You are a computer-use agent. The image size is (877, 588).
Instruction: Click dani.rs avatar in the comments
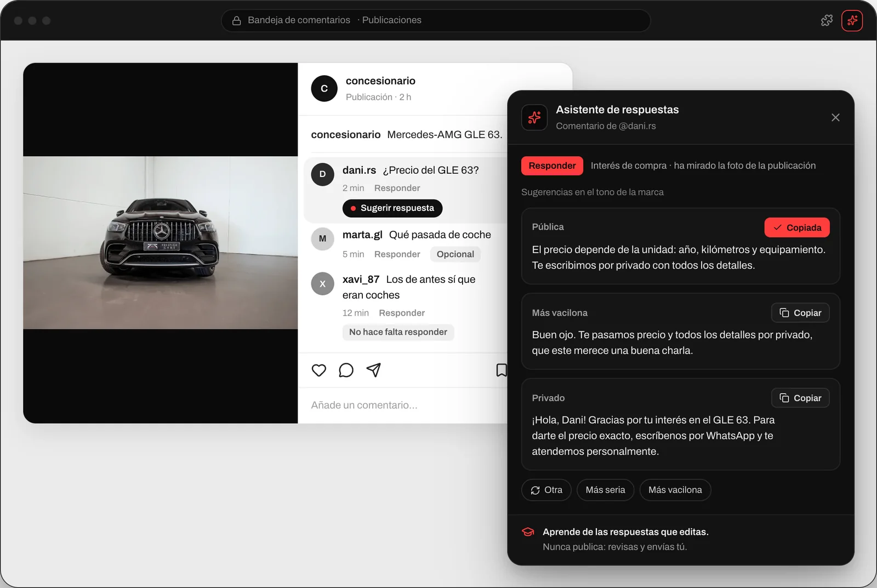click(322, 174)
